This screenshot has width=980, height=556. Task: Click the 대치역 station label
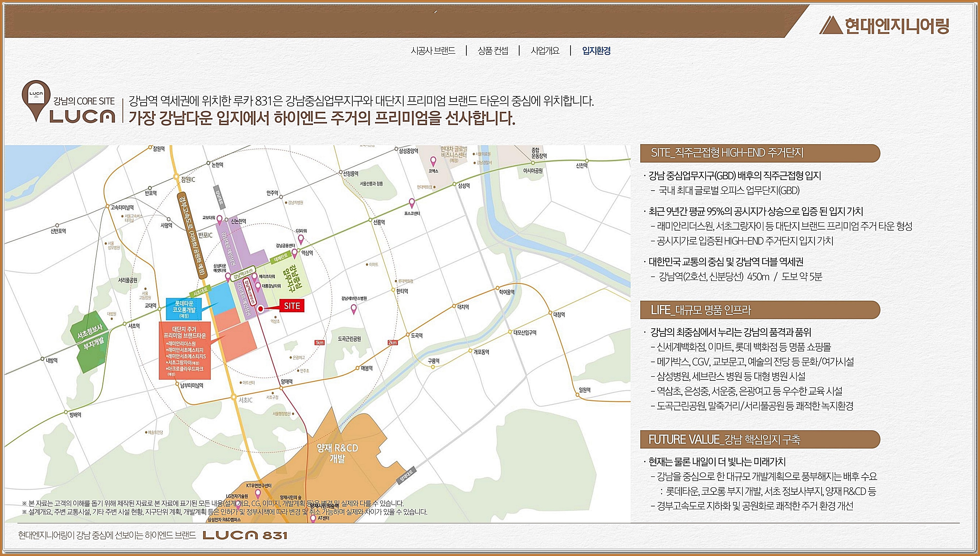pyautogui.click(x=463, y=307)
